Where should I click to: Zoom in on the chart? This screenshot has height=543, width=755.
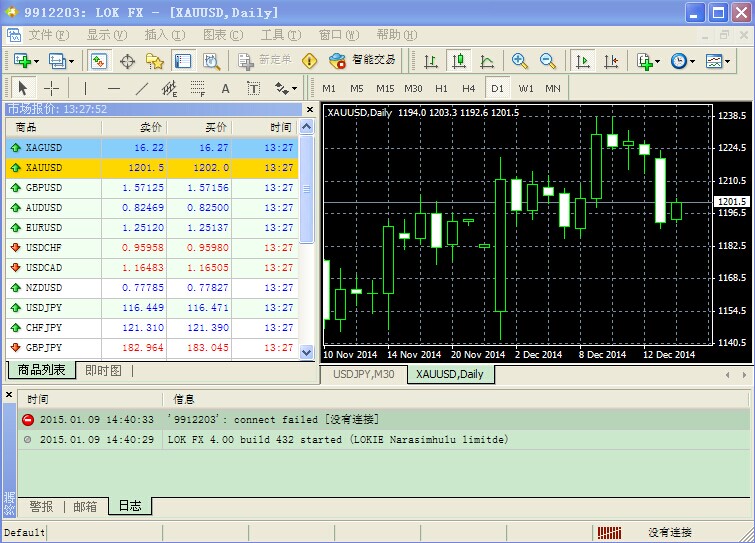520,61
